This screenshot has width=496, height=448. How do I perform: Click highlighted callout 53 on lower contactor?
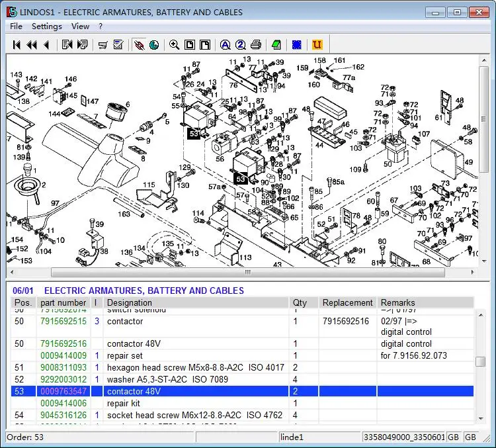pos(241,179)
